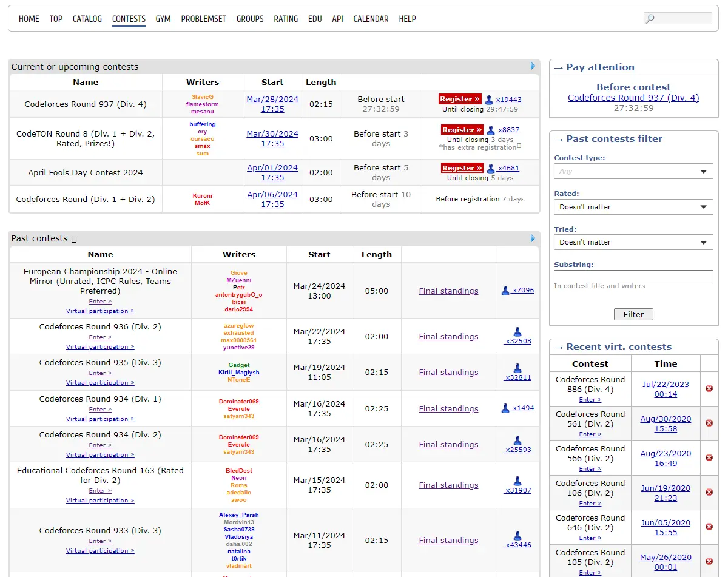Screen dimensions: 728x577
Task: Click the Substring filter text field
Action: click(x=633, y=276)
